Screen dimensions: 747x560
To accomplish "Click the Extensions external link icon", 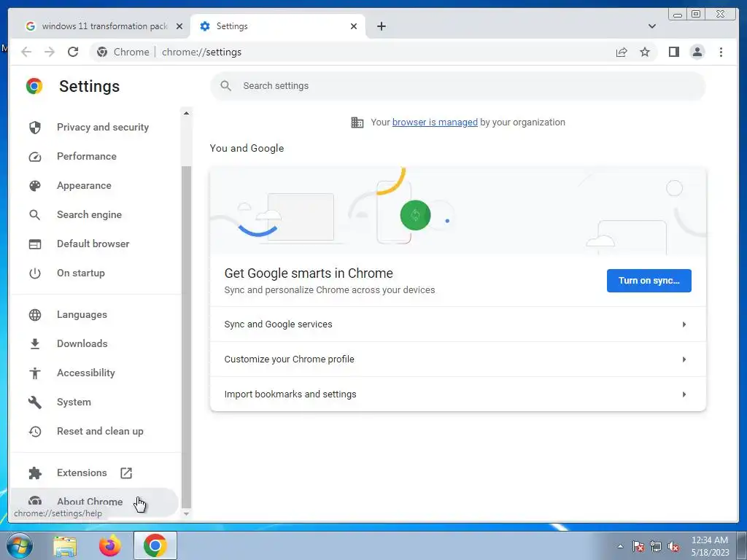I will [x=126, y=472].
